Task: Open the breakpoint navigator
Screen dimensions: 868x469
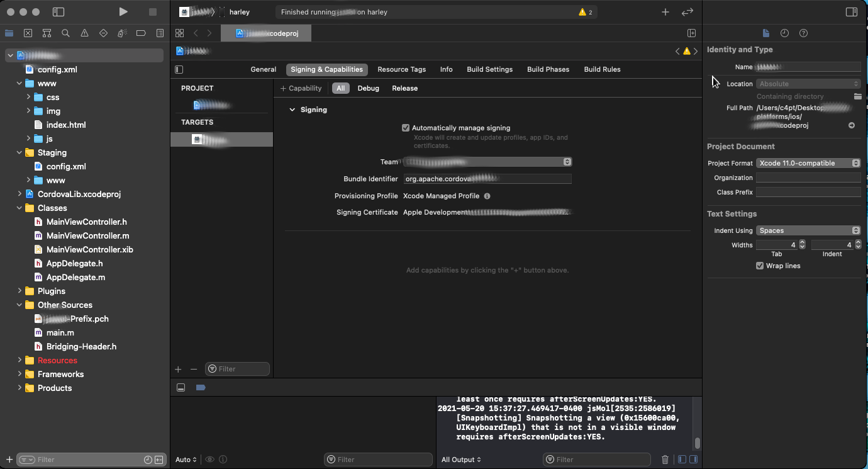Action: [141, 33]
